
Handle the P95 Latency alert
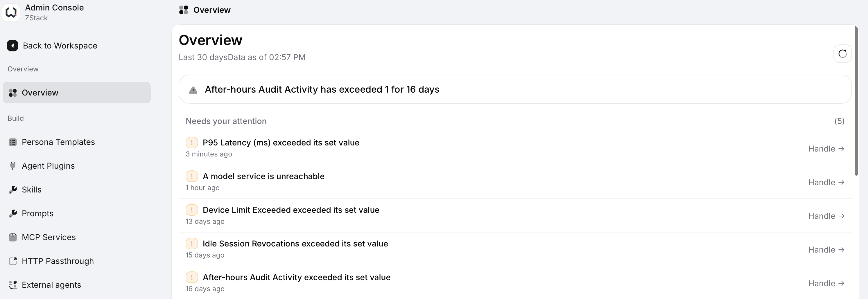826,149
